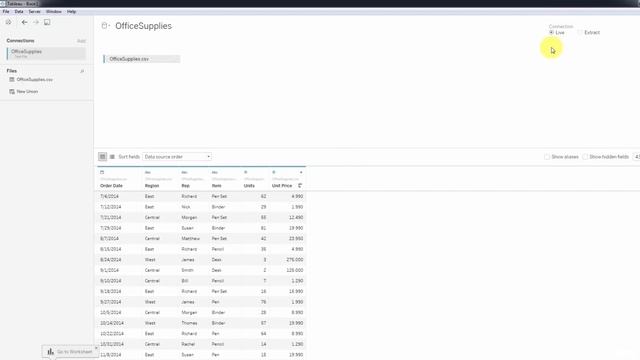Click the Rep column header

pos(185,186)
